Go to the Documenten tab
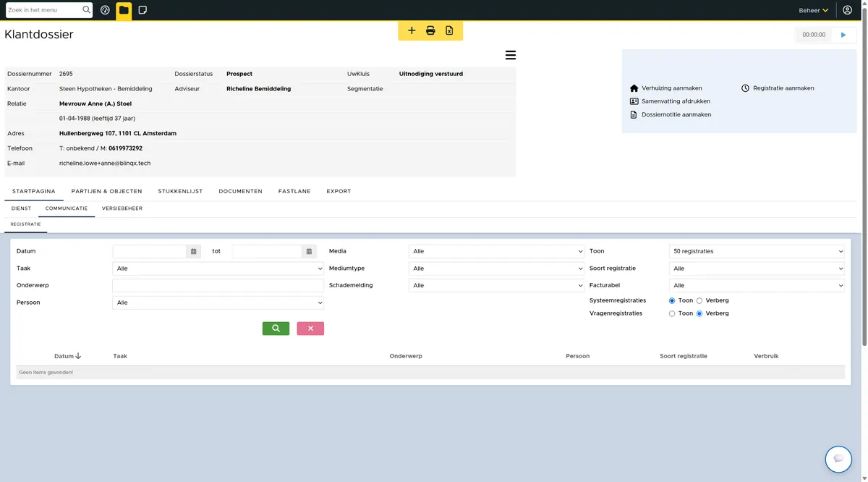This screenshot has height=482, width=868. coord(240,191)
